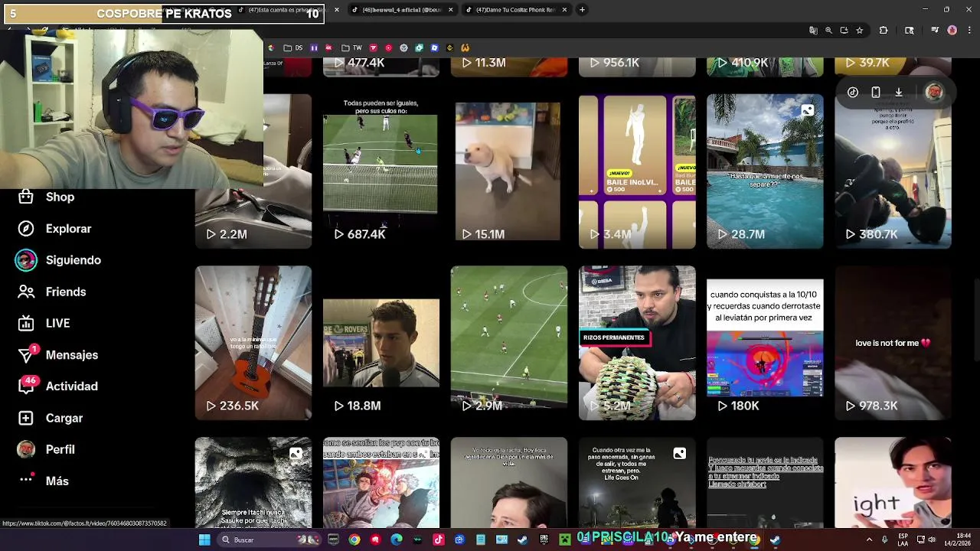Open Windows Start menu
The image size is (980, 551).
tap(204, 540)
